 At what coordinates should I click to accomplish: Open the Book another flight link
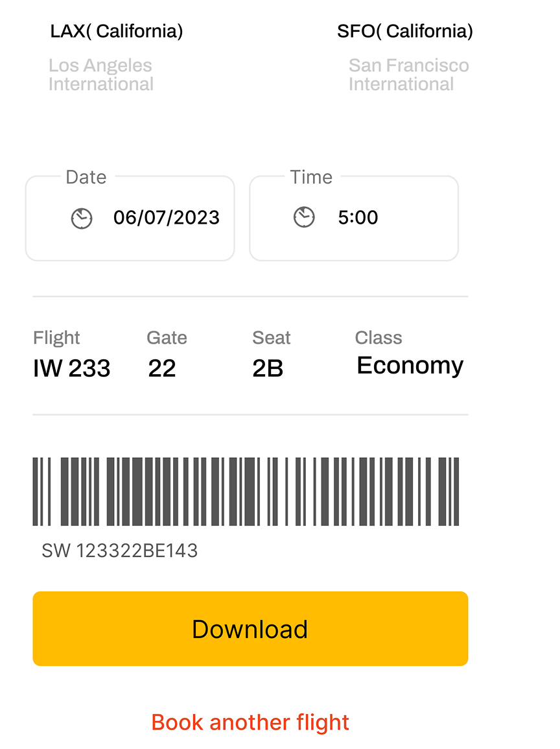pos(250,722)
